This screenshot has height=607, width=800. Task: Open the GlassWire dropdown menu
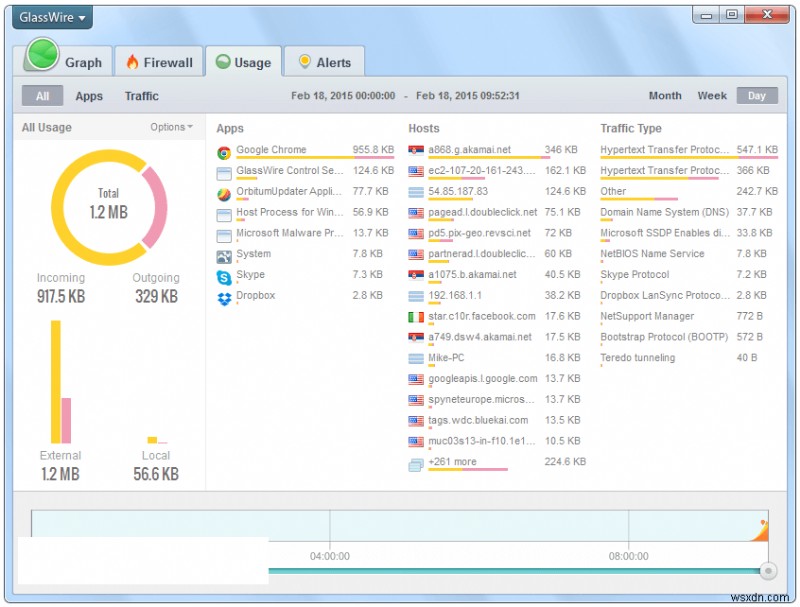click(x=52, y=17)
